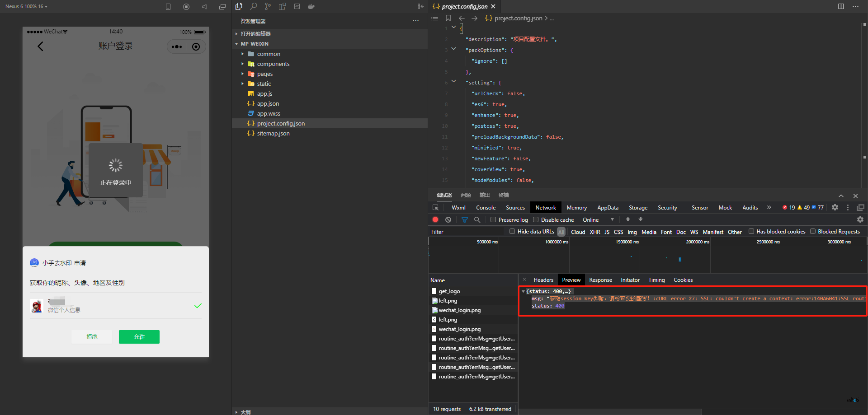Open the explorer panel more actions (…)
868x415 pixels.
click(x=415, y=21)
